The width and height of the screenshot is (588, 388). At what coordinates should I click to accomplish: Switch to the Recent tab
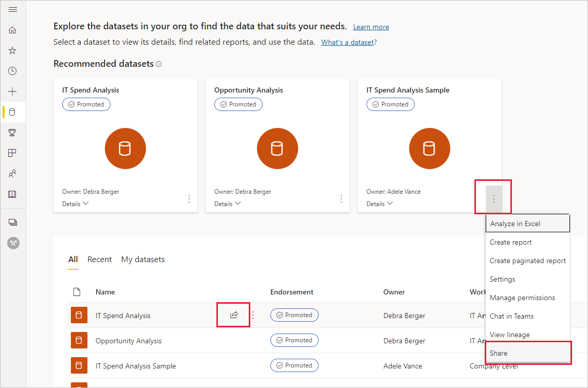(99, 259)
